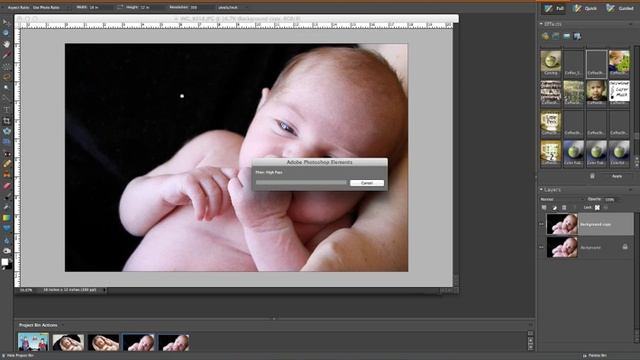Toggle lock transparent pixels
This screenshot has width=640, height=360.
tap(597, 208)
